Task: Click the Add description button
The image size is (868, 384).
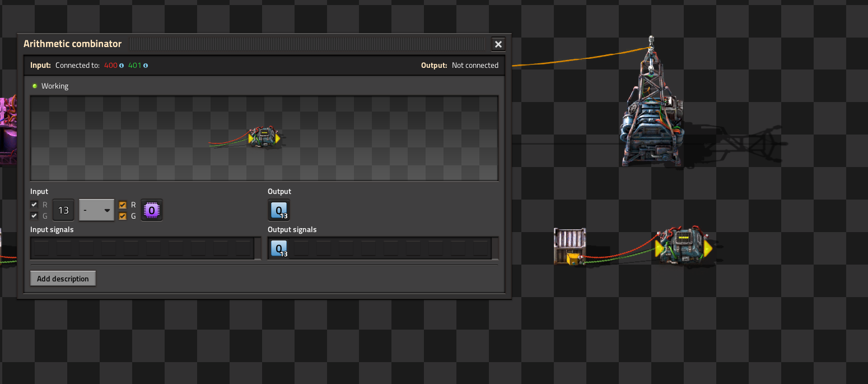Action: click(63, 279)
